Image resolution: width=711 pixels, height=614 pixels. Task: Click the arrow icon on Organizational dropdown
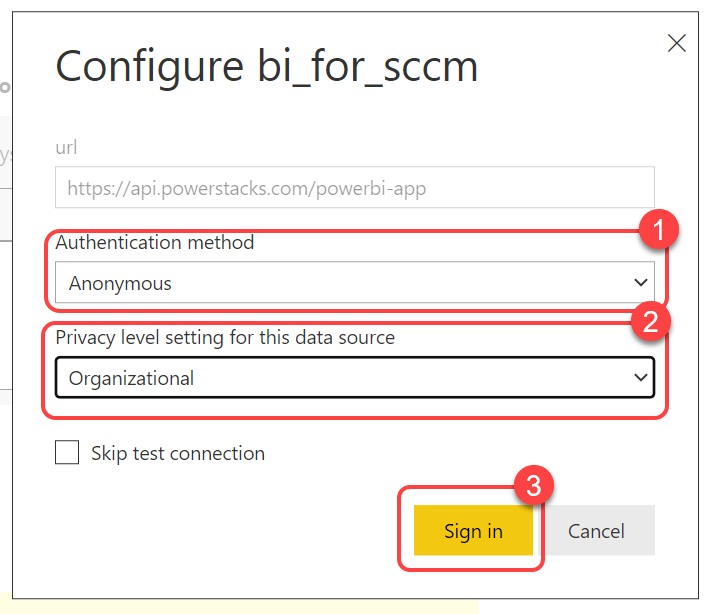click(641, 378)
